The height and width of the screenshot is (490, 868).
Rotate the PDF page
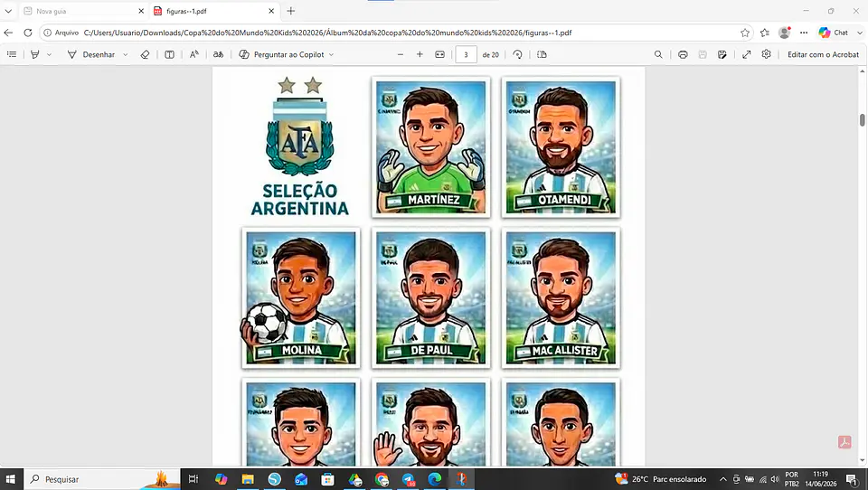click(517, 54)
